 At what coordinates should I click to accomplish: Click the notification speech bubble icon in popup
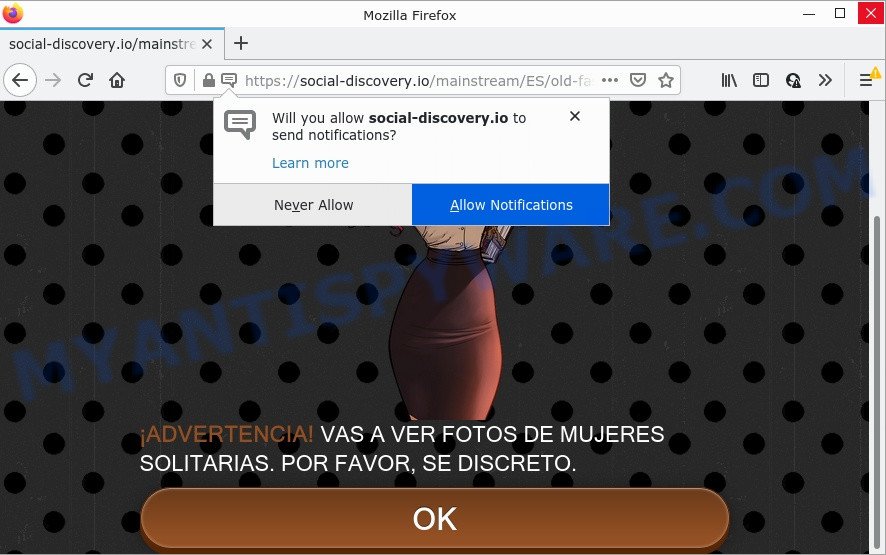(x=240, y=124)
